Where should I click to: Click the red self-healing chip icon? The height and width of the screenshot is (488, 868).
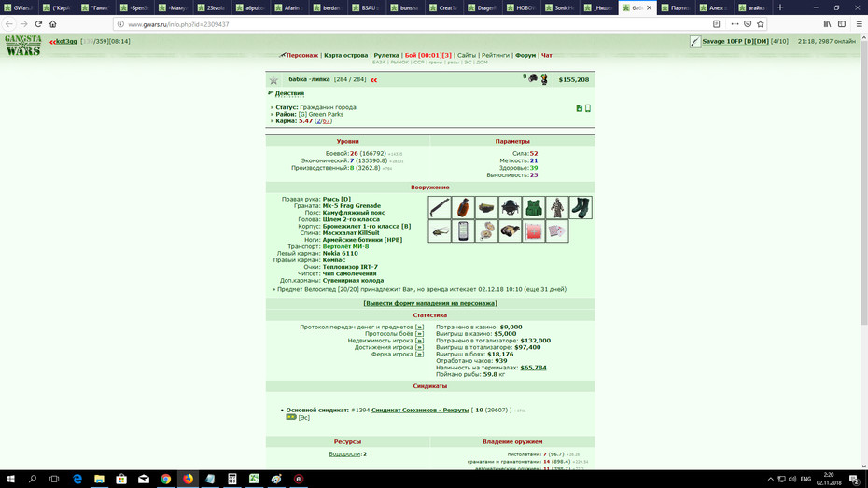[533, 230]
